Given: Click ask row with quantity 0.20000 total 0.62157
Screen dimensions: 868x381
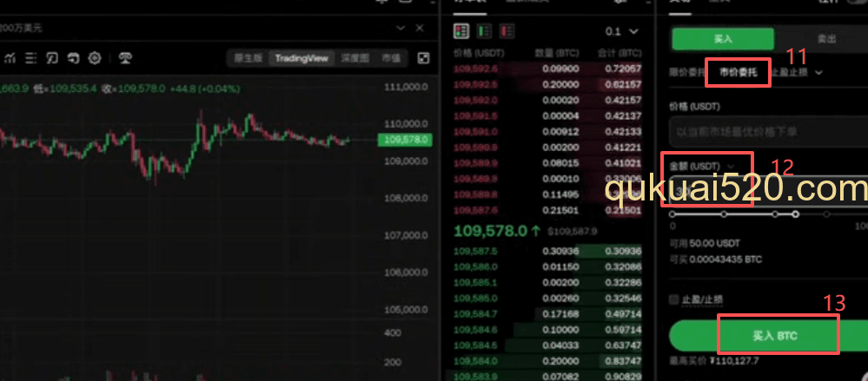Looking at the screenshot, I should pos(547,84).
